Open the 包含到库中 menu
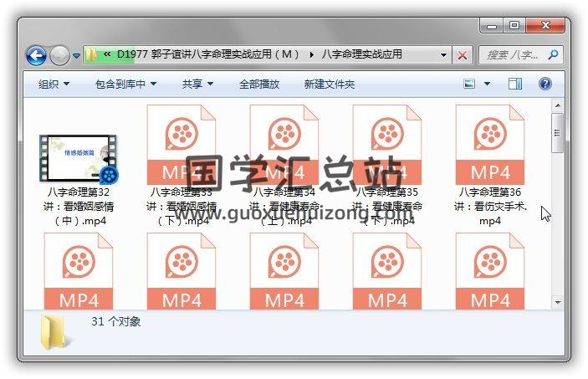Image resolution: width=588 pixels, height=379 pixels. click(x=125, y=84)
